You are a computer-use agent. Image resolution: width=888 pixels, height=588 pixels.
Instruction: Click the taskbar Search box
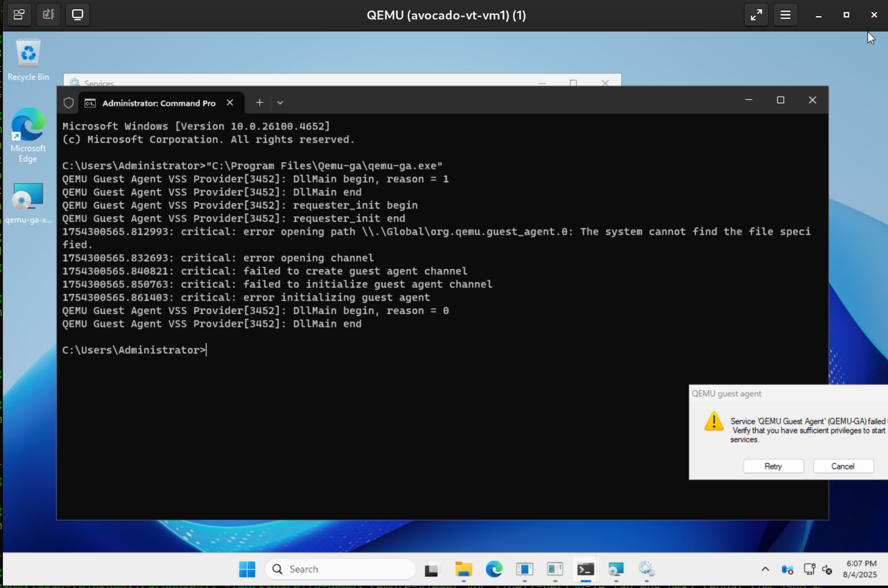coord(341,569)
